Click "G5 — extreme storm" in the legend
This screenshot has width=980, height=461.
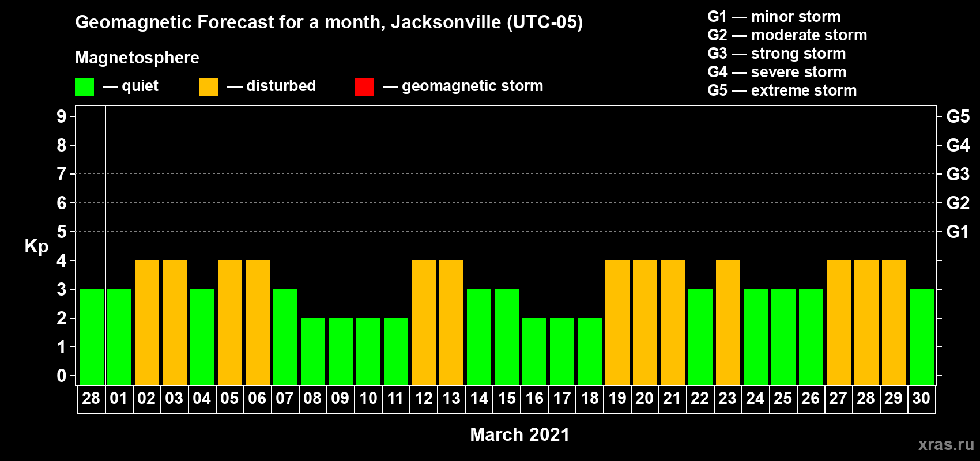coord(782,90)
